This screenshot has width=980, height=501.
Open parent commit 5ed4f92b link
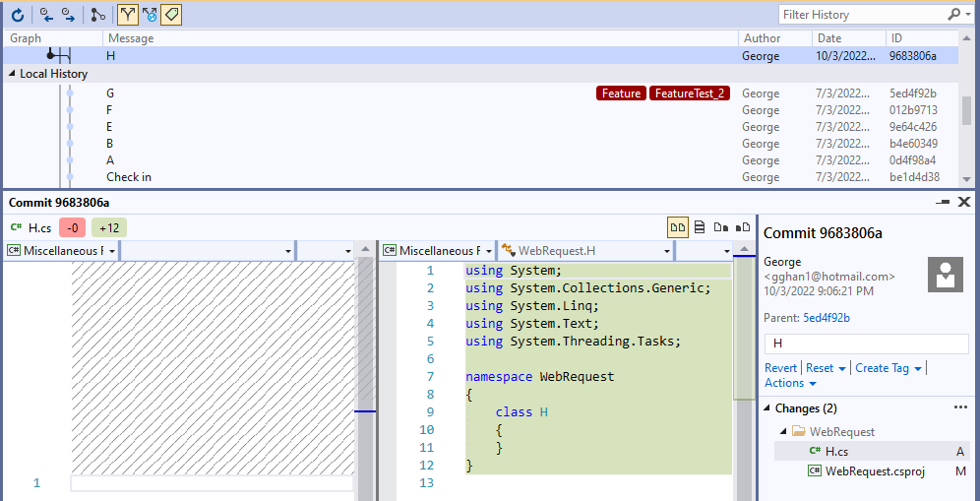point(827,318)
